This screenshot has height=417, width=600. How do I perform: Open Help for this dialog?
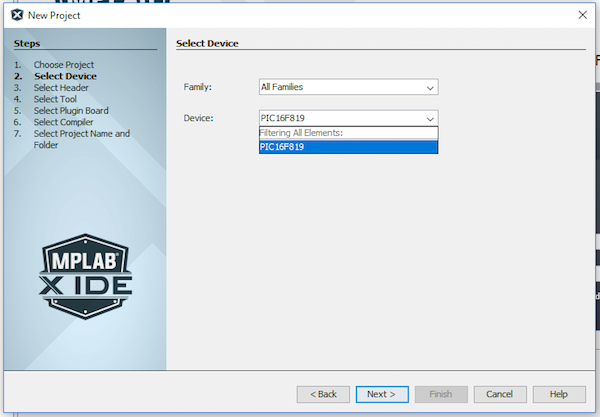pos(558,394)
